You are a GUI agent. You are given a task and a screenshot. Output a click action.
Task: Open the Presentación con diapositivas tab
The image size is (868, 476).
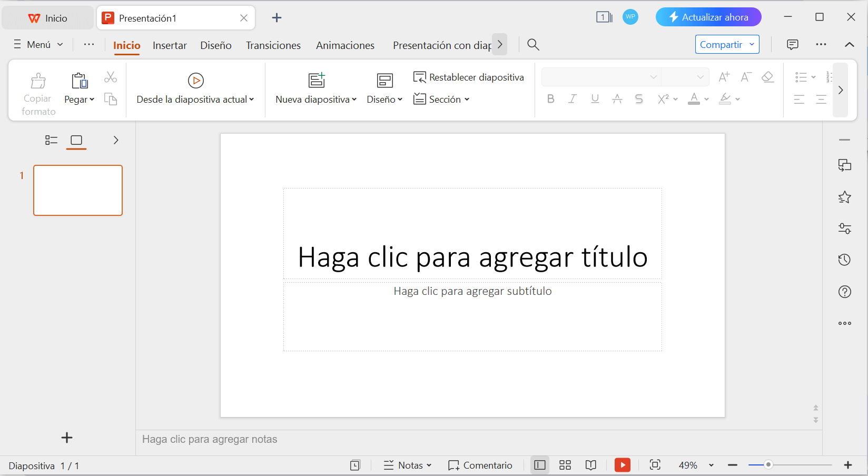(442, 45)
